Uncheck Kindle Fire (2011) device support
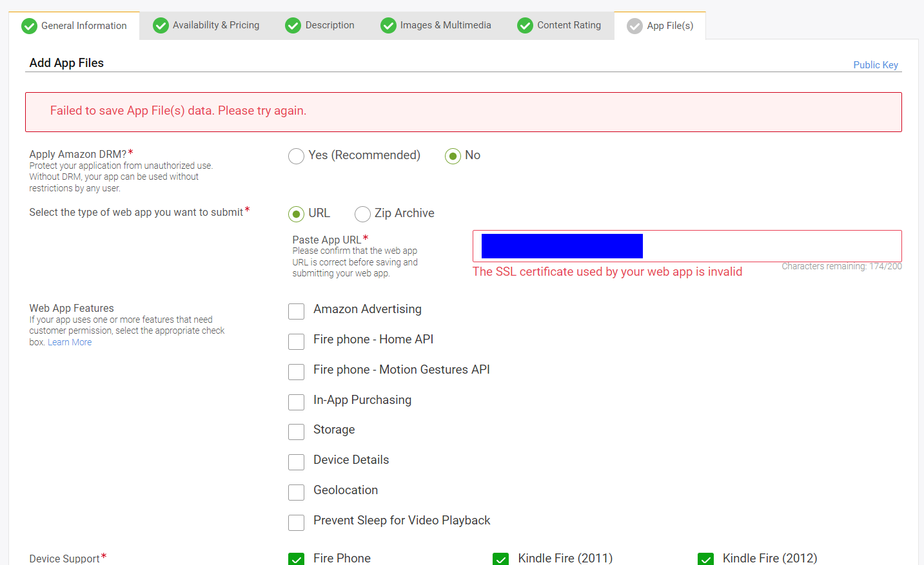This screenshot has width=924, height=565. [x=500, y=559]
